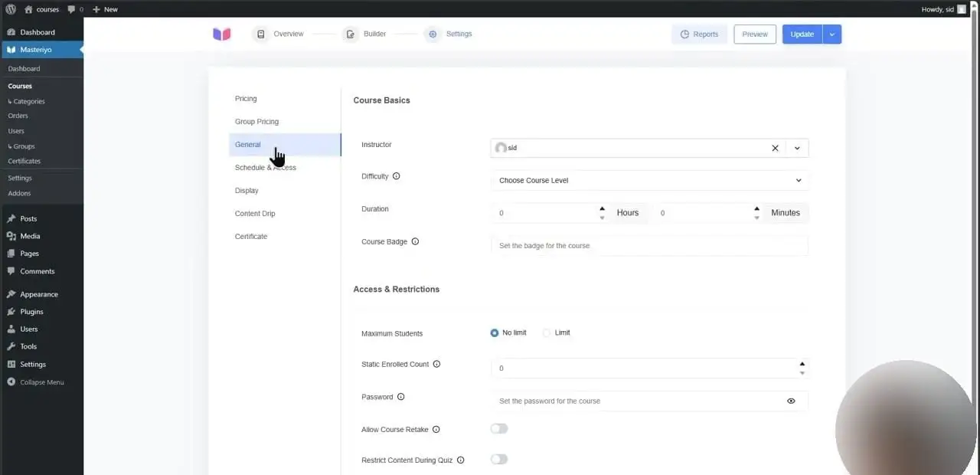Click the Course Badge info icon
980x475 pixels.
pyautogui.click(x=415, y=241)
